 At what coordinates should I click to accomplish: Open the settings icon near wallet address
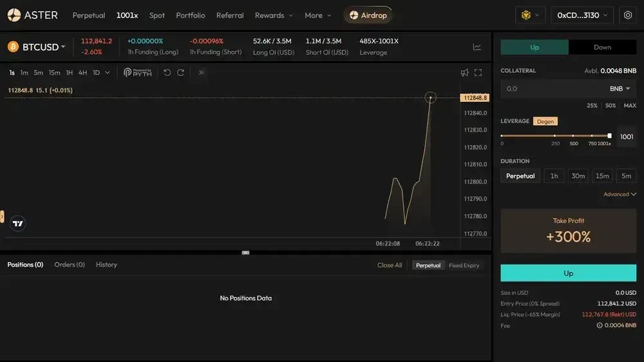[627, 15]
